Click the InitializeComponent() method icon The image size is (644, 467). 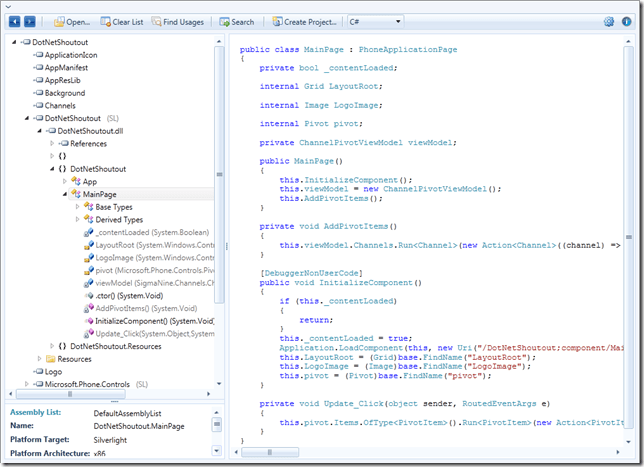click(x=89, y=321)
